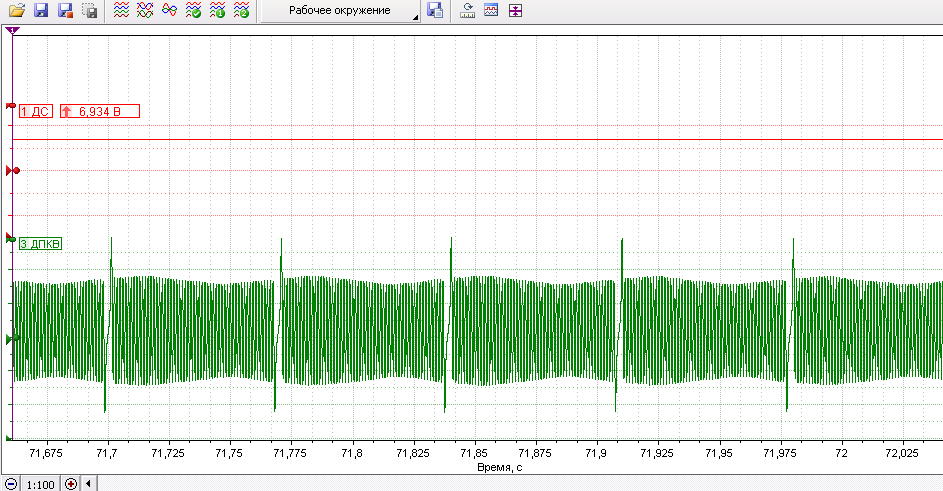This screenshot has width=943, height=491.
Task: Click the zoom in plus button
Action: pyautogui.click(x=71, y=484)
